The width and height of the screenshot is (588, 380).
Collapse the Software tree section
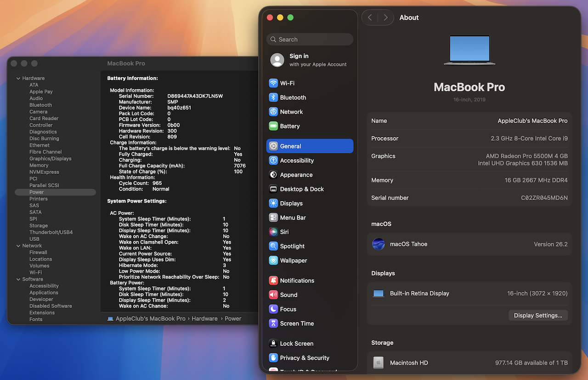pos(18,279)
